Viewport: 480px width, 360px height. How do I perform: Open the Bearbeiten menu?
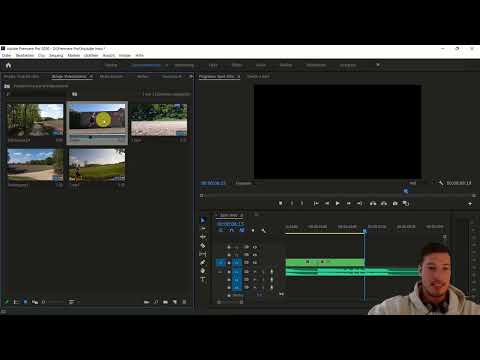click(25, 55)
